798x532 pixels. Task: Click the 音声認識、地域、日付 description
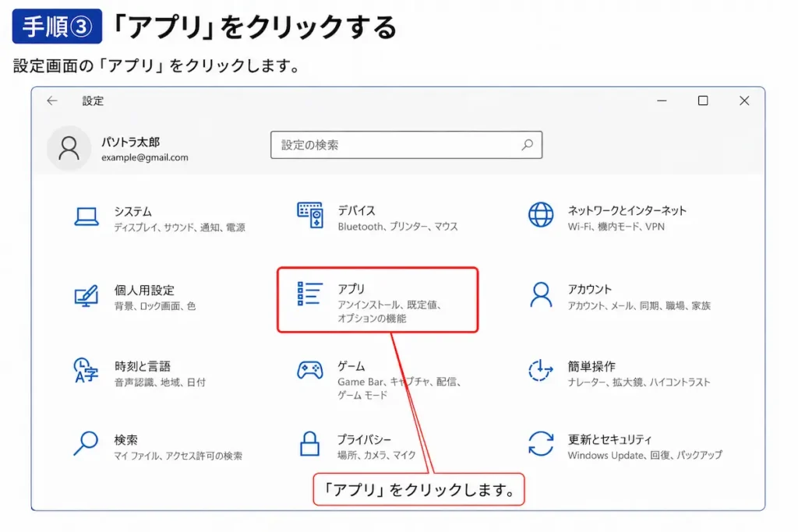160,382
